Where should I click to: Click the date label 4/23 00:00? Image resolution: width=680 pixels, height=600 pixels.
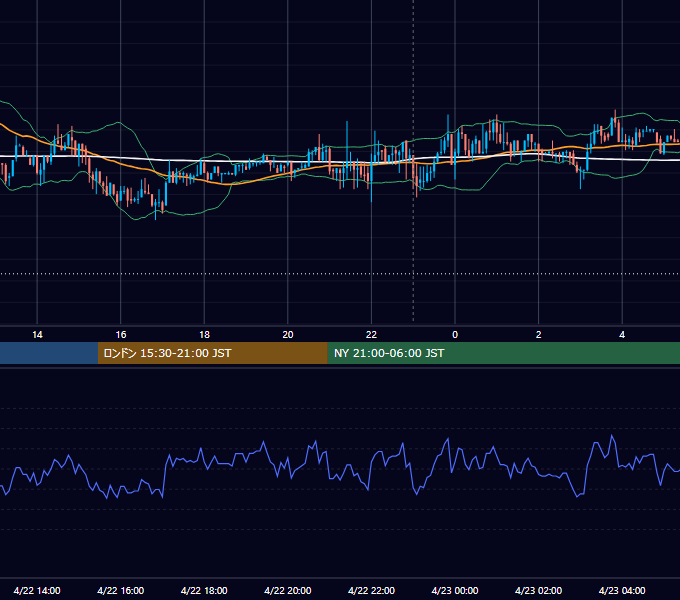tap(455, 590)
